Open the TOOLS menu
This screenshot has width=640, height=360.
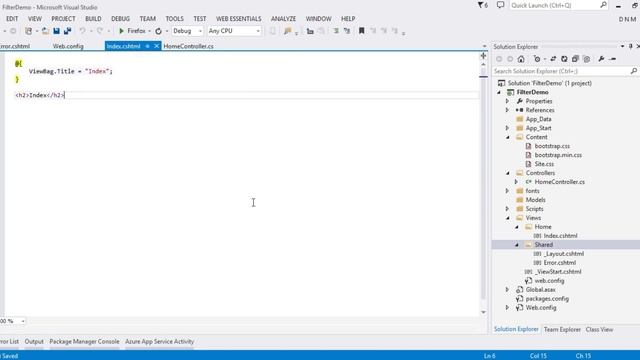pos(174,19)
